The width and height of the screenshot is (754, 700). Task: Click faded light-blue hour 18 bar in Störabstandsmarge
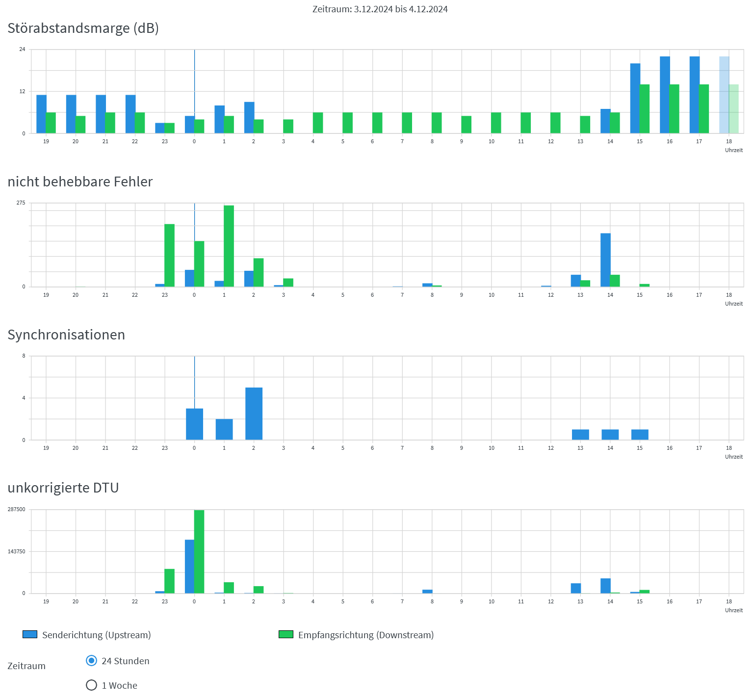point(724,95)
